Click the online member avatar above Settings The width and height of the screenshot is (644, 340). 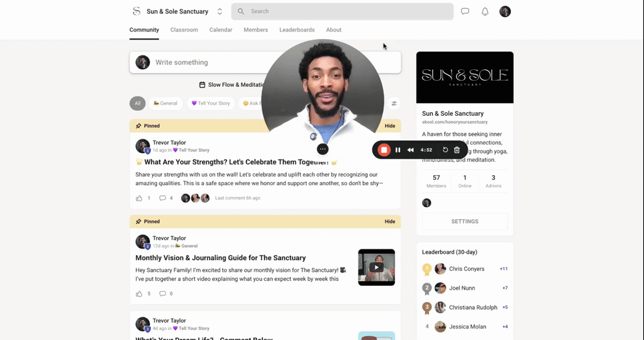pos(427,203)
